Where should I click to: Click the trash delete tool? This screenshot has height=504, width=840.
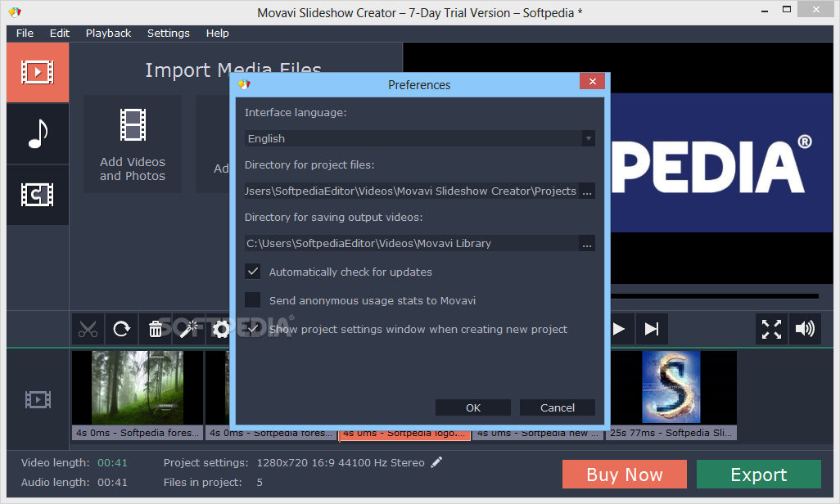156,329
